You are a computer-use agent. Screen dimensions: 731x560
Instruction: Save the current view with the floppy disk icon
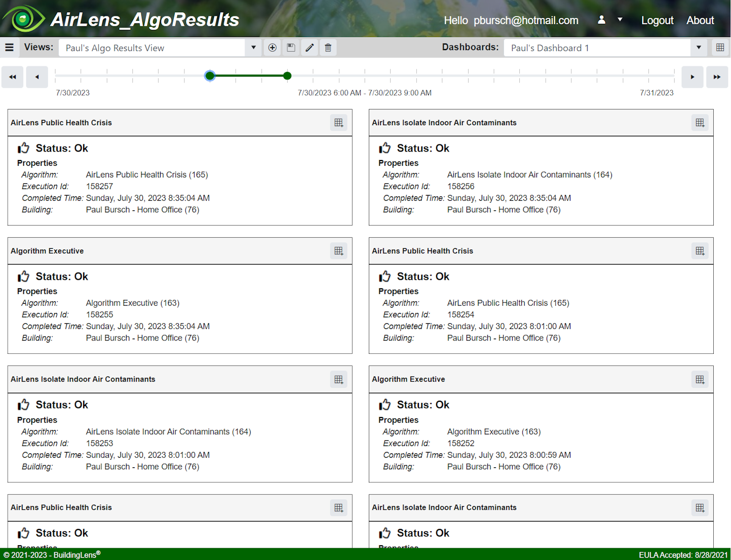point(291,48)
